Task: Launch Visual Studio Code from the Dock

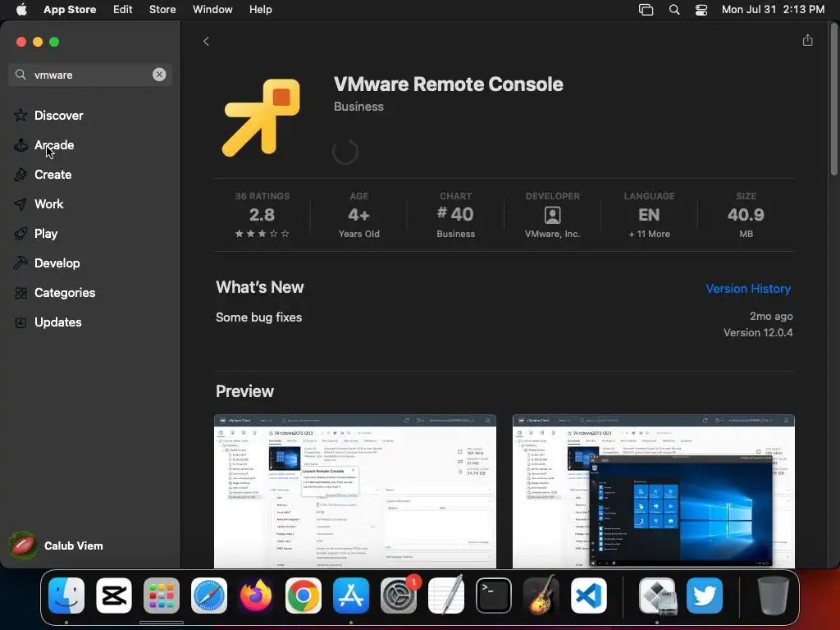Action: (589, 596)
